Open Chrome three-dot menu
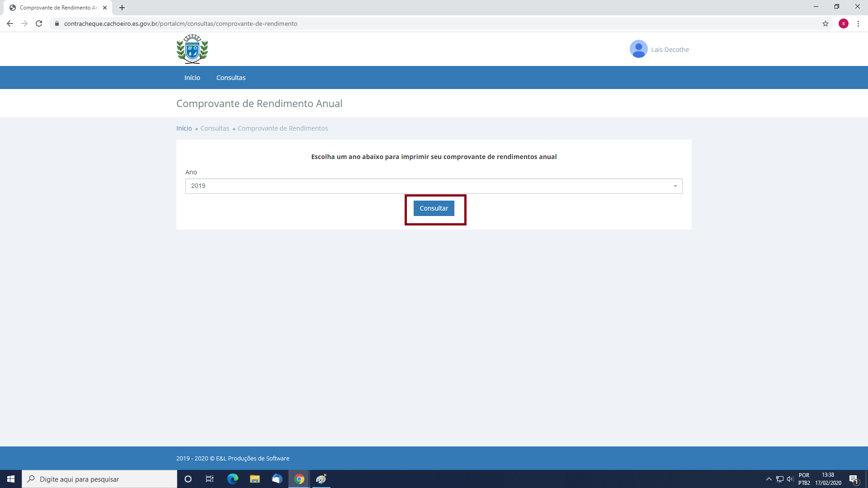This screenshot has width=868, height=488. click(x=858, y=23)
